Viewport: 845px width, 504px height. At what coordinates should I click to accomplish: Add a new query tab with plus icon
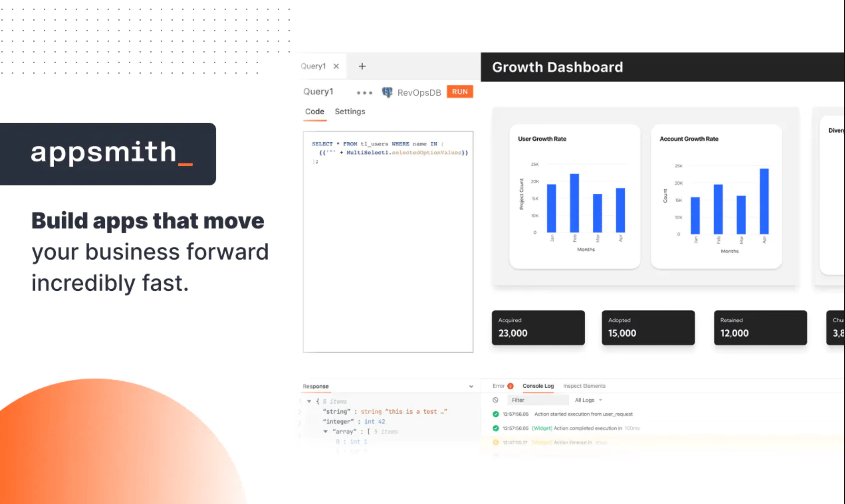point(362,66)
